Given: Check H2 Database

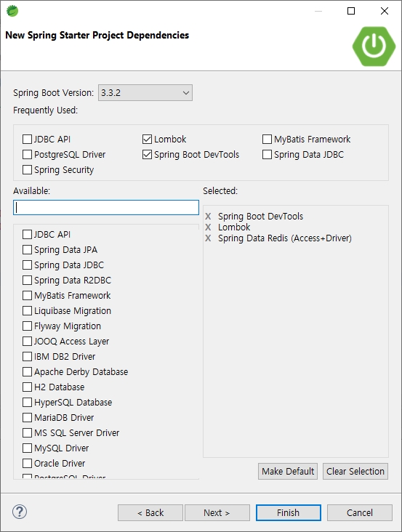Looking at the screenshot, I should [x=27, y=387].
